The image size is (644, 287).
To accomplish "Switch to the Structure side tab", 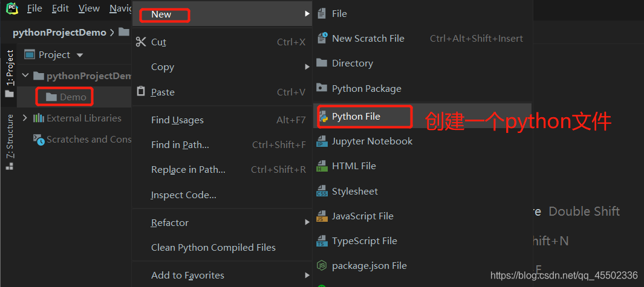I will coord(10,141).
